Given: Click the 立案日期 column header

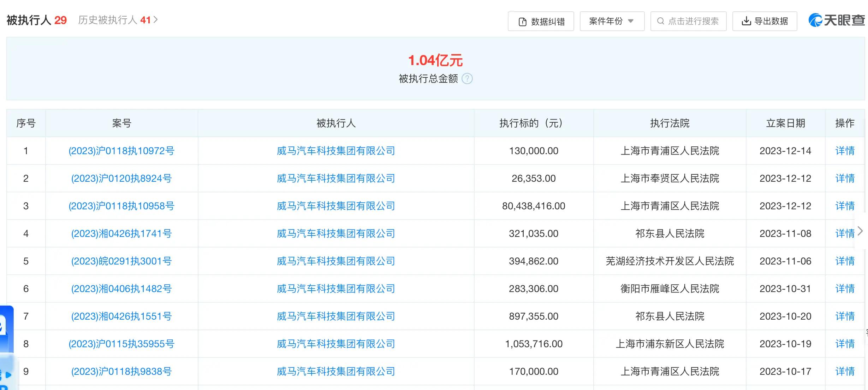Looking at the screenshot, I should (785, 123).
